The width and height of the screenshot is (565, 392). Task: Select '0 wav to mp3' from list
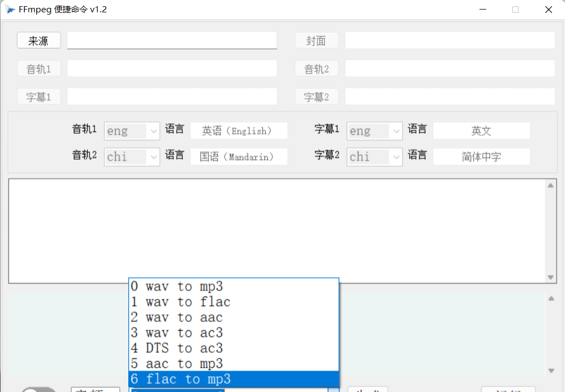click(x=234, y=286)
